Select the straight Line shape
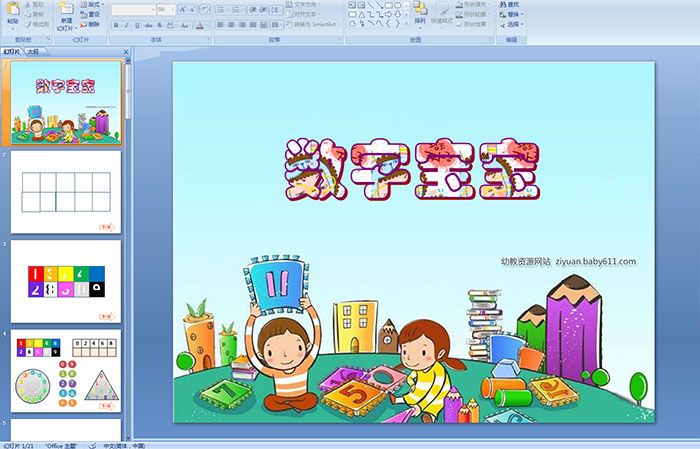700x449 pixels. [370, 5]
